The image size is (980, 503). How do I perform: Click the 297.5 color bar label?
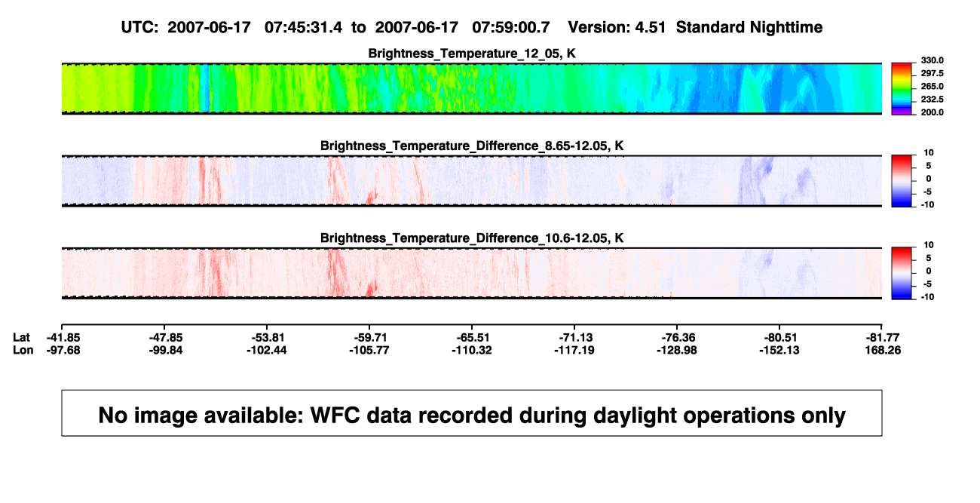(x=932, y=74)
